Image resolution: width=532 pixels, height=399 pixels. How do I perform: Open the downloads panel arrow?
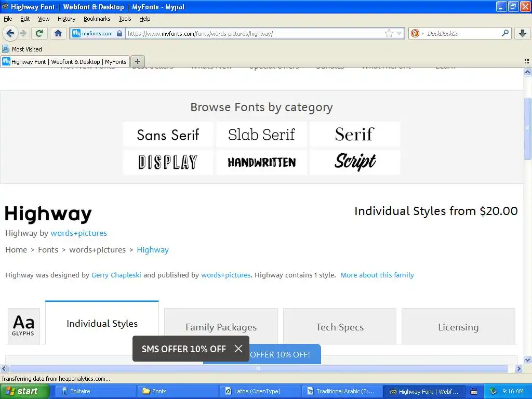pos(523,33)
